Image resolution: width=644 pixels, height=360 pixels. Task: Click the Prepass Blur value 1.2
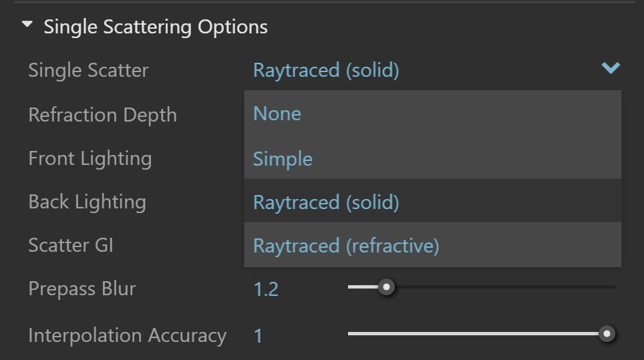[266, 289]
